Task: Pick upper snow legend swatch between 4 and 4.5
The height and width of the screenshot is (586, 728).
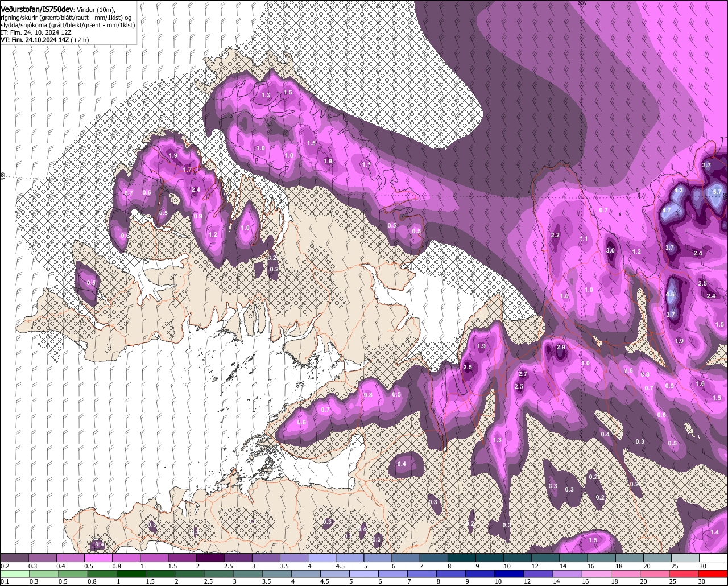Action: [x=321, y=558]
